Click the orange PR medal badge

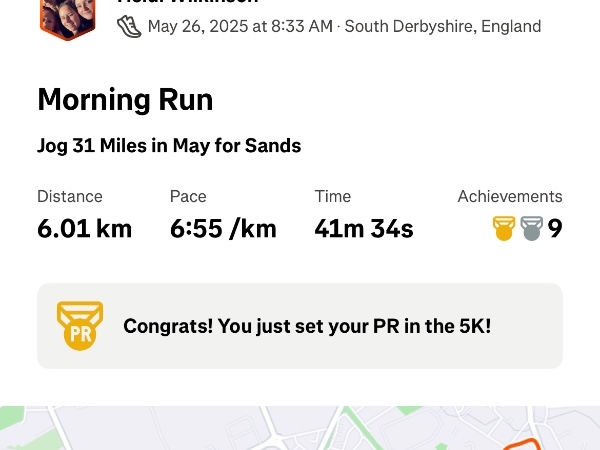click(79, 326)
